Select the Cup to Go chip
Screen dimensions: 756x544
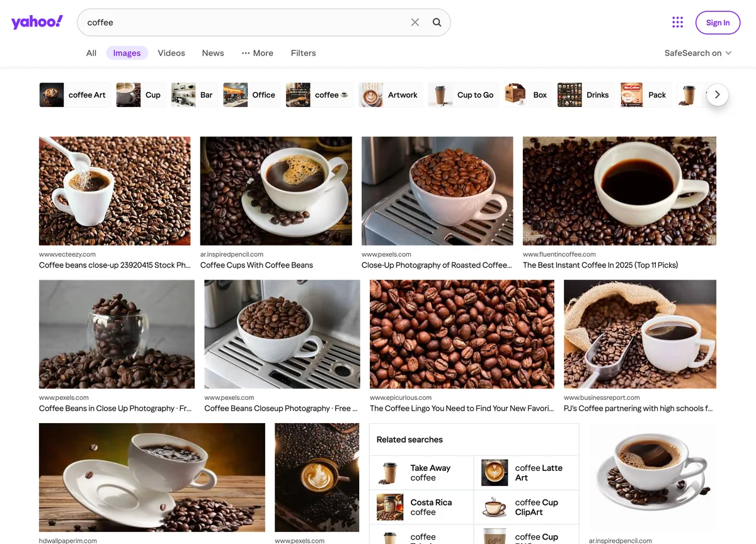pos(464,95)
